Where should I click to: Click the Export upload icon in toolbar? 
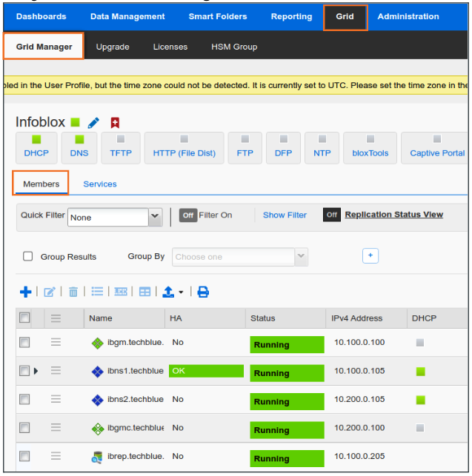coord(168,292)
